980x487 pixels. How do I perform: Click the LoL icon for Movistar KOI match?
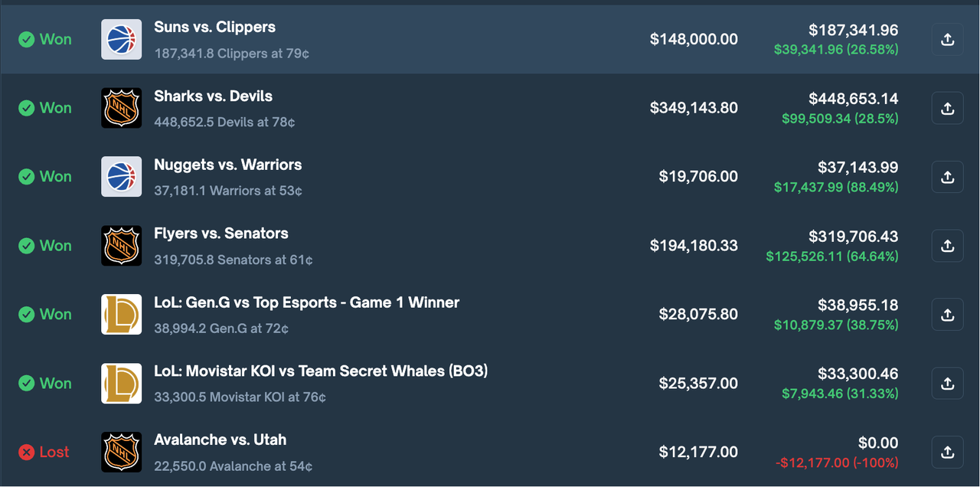[120, 383]
